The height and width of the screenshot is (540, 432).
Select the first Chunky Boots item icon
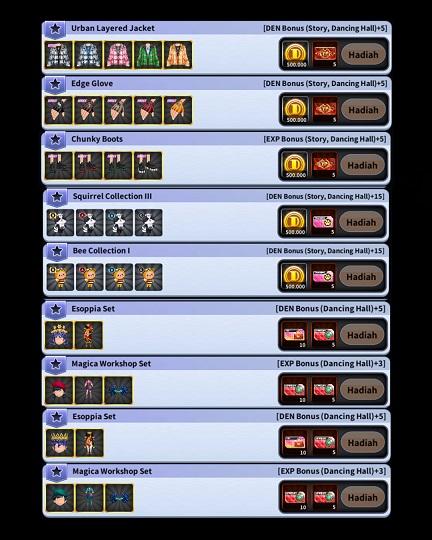coord(59,166)
